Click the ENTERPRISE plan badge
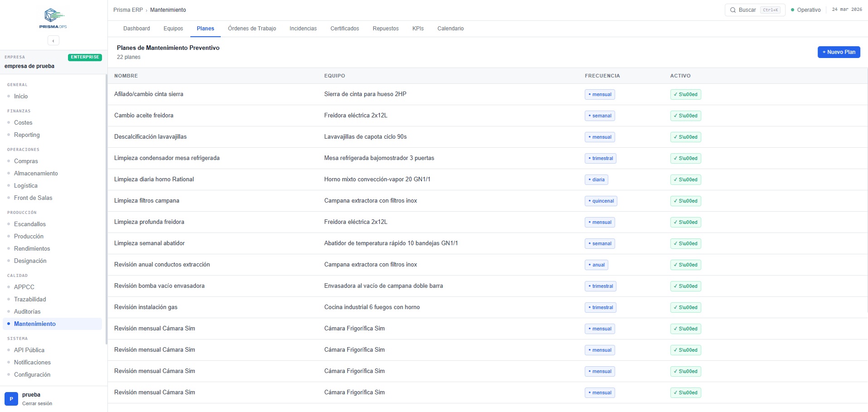Screen dimensions: 868x412 [x=85, y=57]
